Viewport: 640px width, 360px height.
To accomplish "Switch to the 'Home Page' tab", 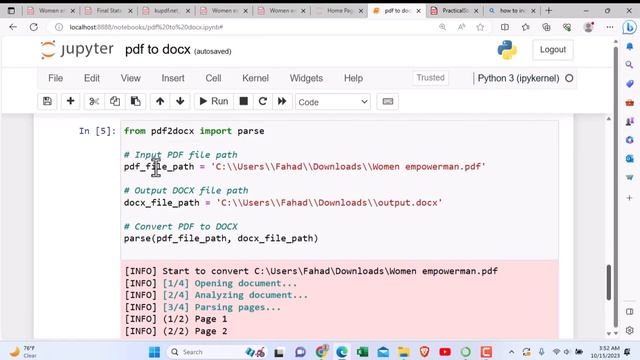I will coord(340,11).
